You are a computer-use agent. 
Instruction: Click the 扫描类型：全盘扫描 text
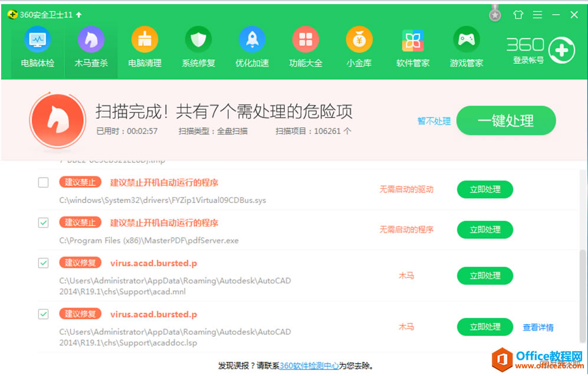pos(213,132)
